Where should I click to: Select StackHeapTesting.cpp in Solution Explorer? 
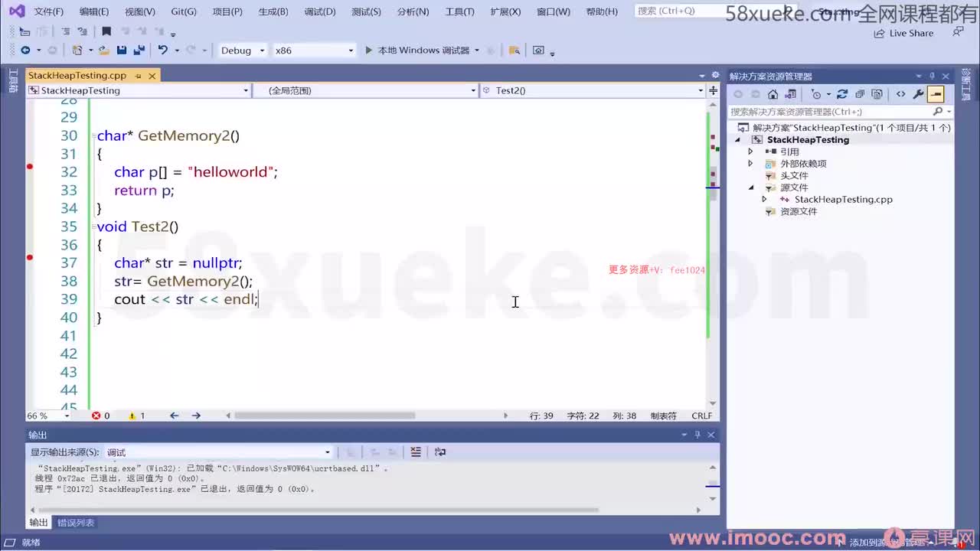point(843,200)
